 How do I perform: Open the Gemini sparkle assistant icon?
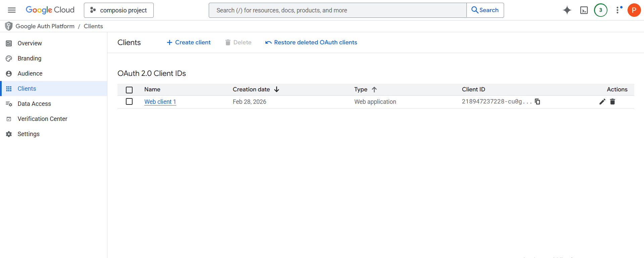(x=567, y=10)
